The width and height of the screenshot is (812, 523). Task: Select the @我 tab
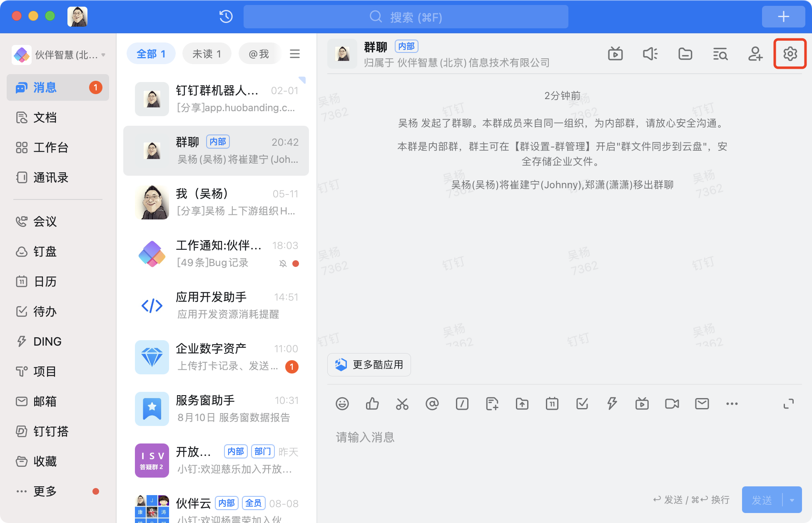tap(259, 54)
